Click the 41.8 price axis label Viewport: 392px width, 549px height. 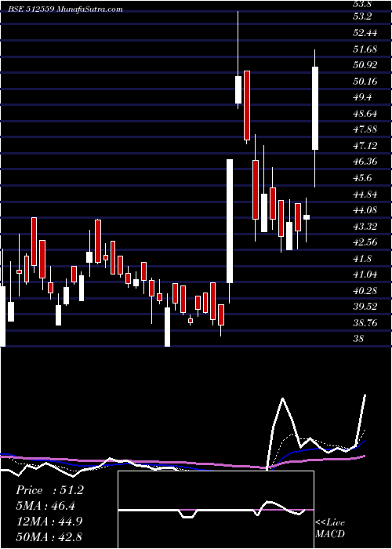point(364,258)
